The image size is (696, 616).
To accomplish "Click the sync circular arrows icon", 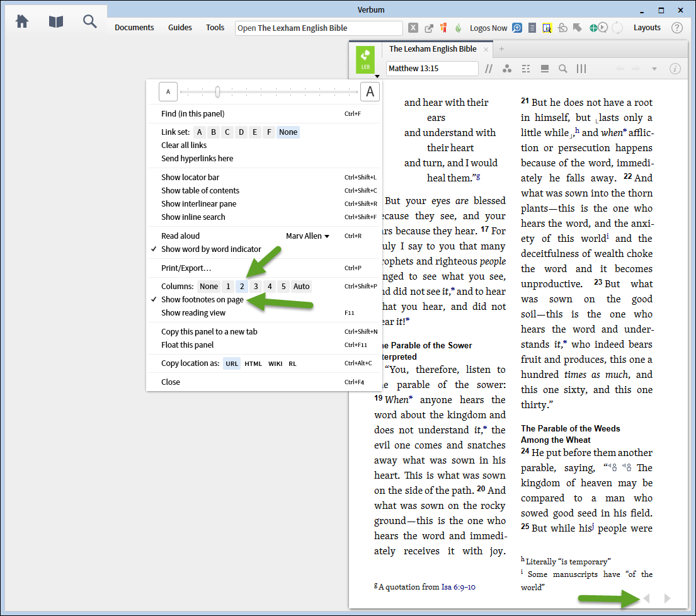I will 617,28.
